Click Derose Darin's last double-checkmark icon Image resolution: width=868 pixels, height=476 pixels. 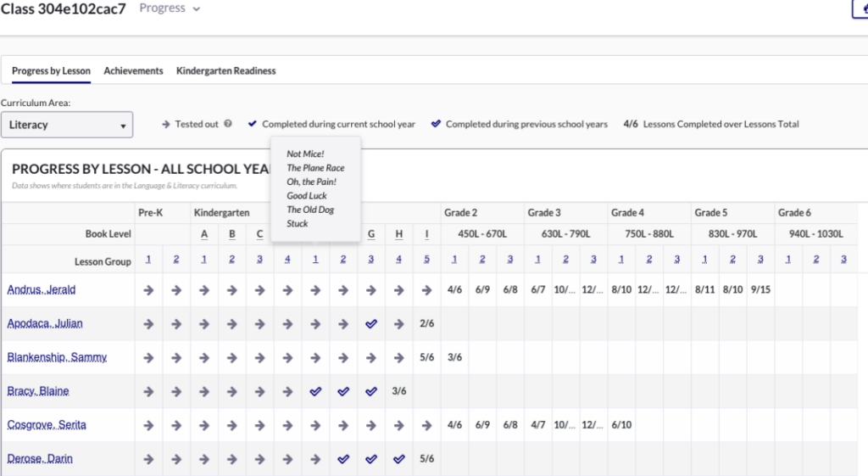point(399,459)
